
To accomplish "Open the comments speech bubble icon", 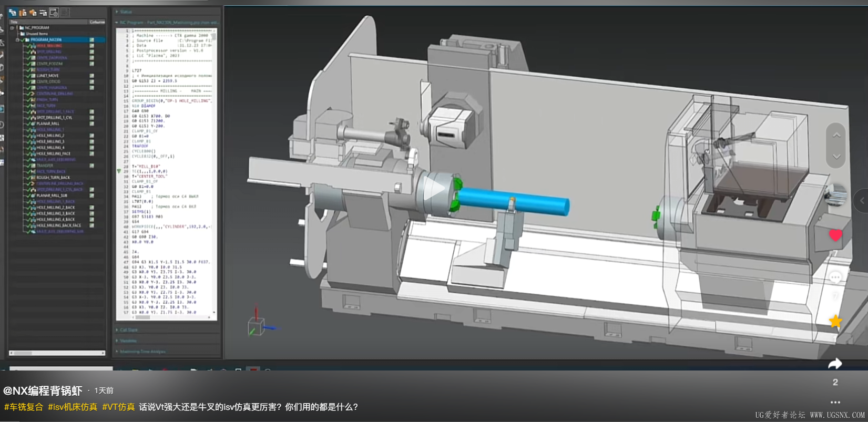I will 835,277.
